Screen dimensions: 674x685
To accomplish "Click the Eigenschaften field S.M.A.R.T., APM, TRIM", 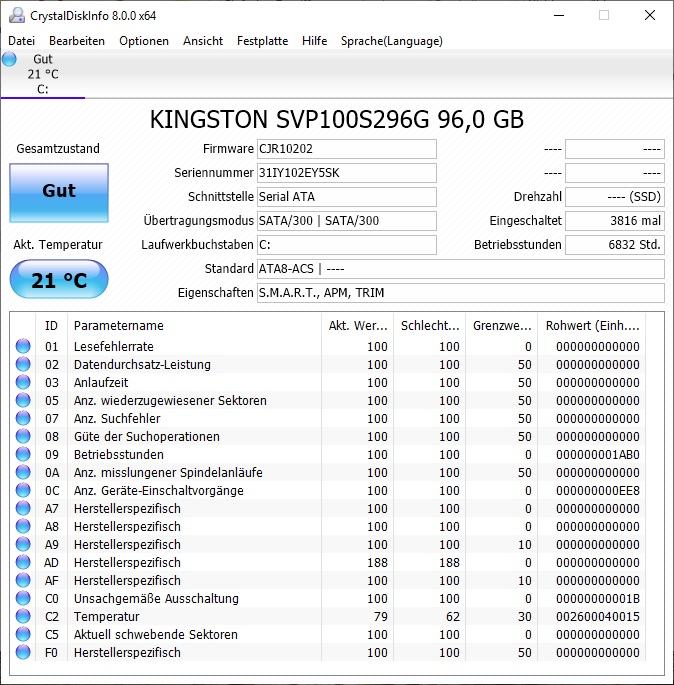I will tap(461, 293).
